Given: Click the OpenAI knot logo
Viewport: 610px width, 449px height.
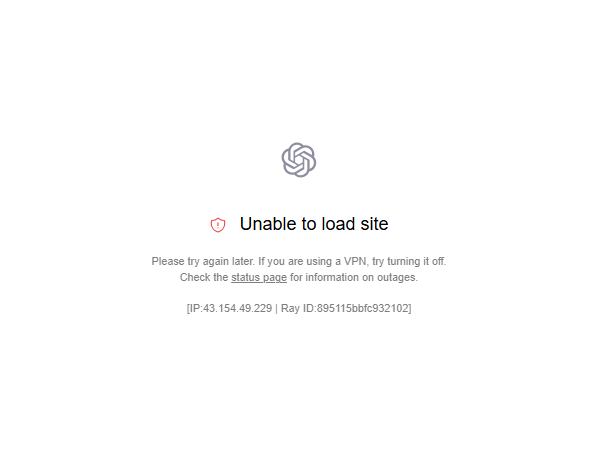Looking at the screenshot, I should (x=299, y=160).
